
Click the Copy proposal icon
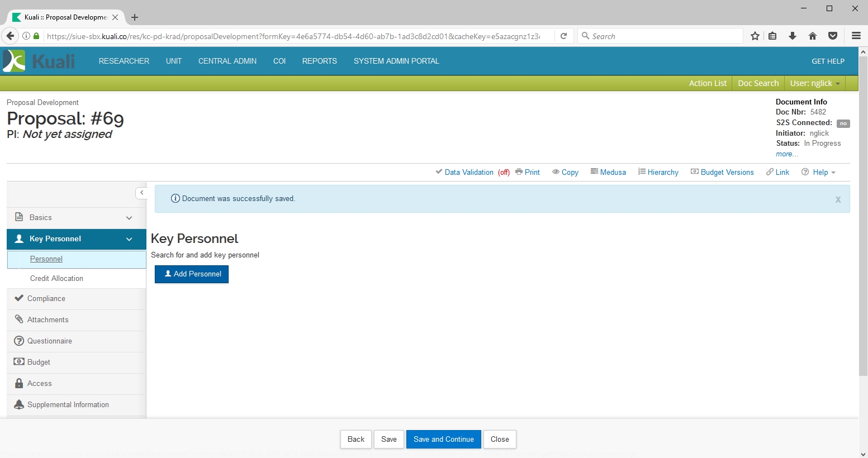coord(556,172)
